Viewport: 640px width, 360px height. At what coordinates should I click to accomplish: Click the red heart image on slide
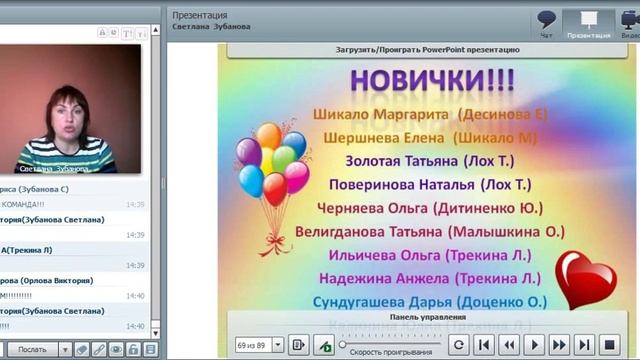586,280
